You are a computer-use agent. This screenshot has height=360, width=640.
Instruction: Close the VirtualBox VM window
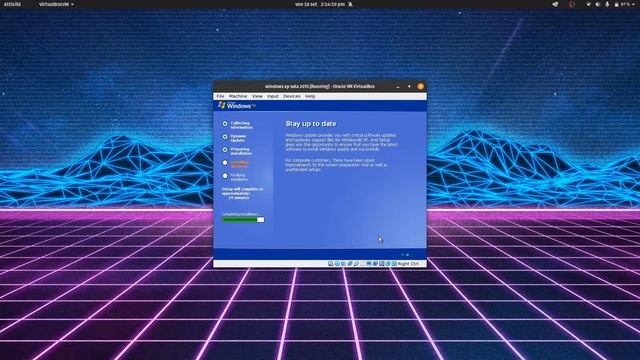pyautogui.click(x=420, y=87)
